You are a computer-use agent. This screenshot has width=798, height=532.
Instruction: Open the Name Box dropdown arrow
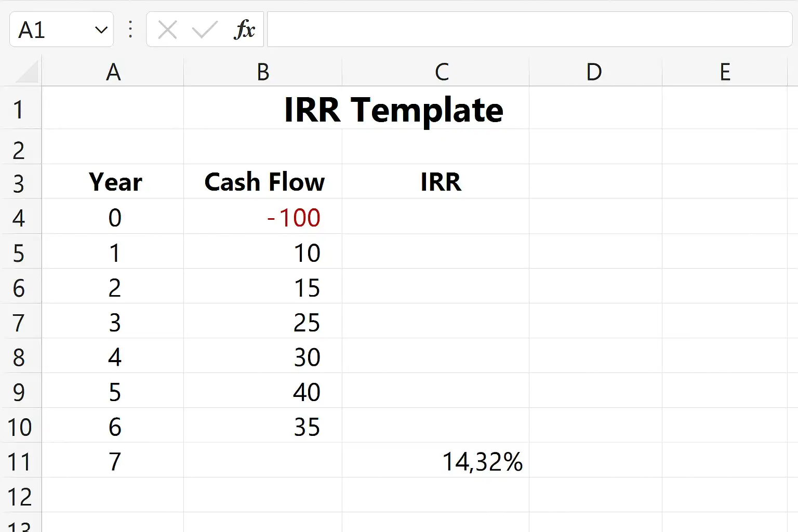coord(101,30)
